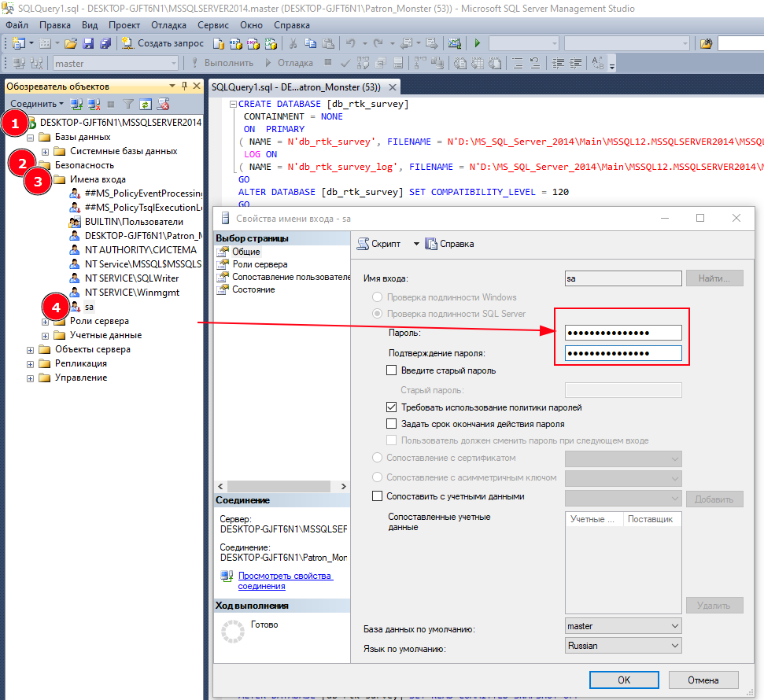This screenshot has width=764, height=700.
Task: Open Activity Monitor toolbar icon
Action: coord(455,43)
